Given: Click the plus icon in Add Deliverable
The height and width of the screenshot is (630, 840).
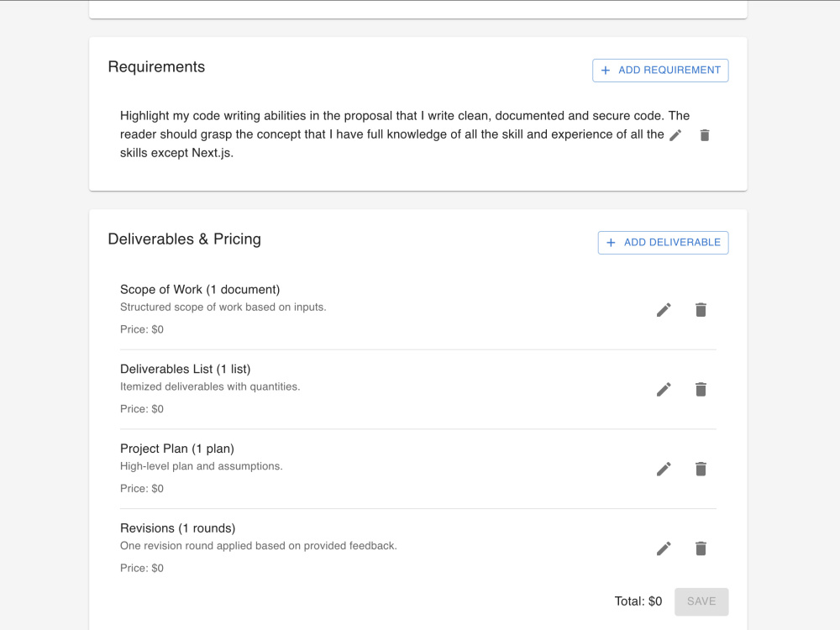Looking at the screenshot, I should 611,243.
